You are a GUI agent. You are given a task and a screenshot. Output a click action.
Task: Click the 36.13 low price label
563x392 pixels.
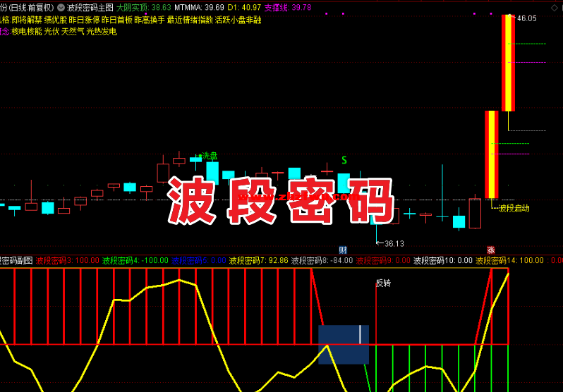pyautogui.click(x=394, y=244)
